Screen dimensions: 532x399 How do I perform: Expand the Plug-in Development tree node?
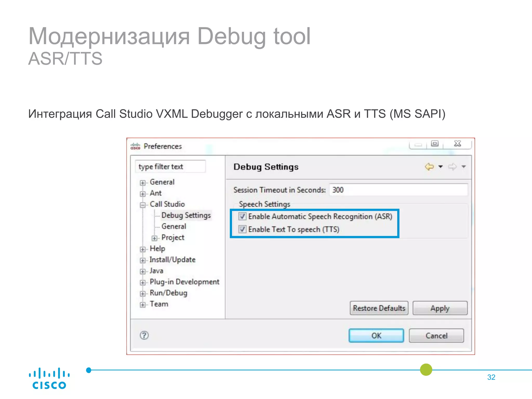(x=142, y=283)
